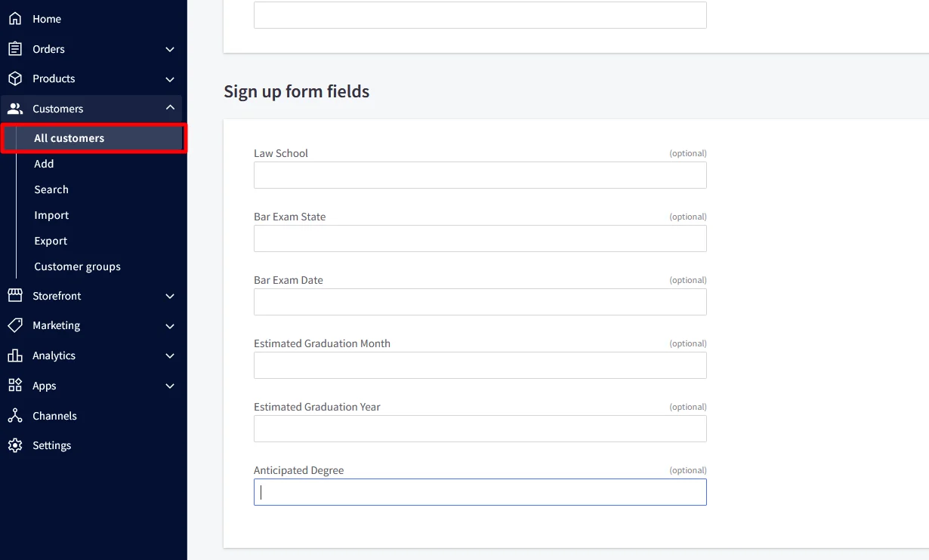The width and height of the screenshot is (929, 560).
Task: Click the Analytics chart icon
Action: [x=16, y=355]
